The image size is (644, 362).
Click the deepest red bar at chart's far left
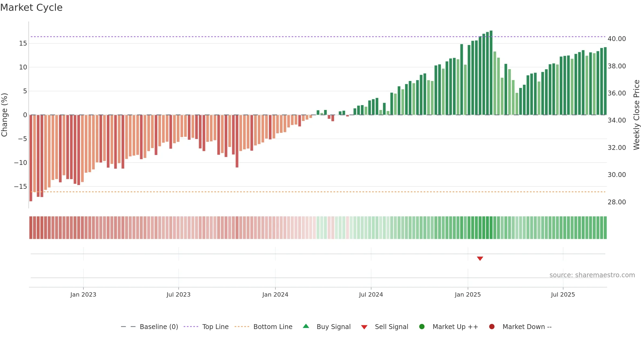point(31,158)
